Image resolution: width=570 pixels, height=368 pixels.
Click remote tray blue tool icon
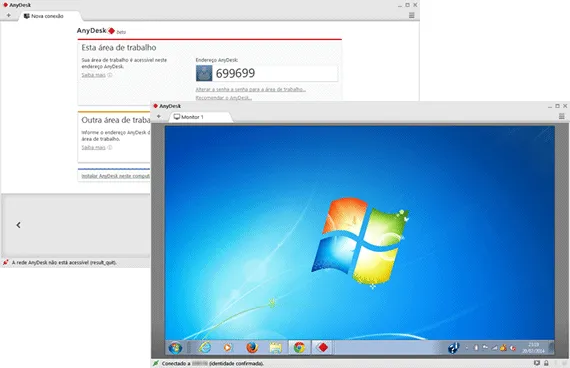453,348
